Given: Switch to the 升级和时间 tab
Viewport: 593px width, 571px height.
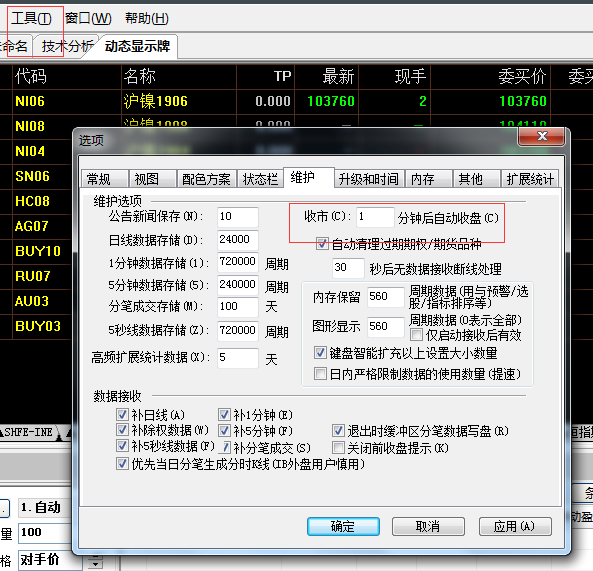Looking at the screenshot, I should tap(369, 178).
